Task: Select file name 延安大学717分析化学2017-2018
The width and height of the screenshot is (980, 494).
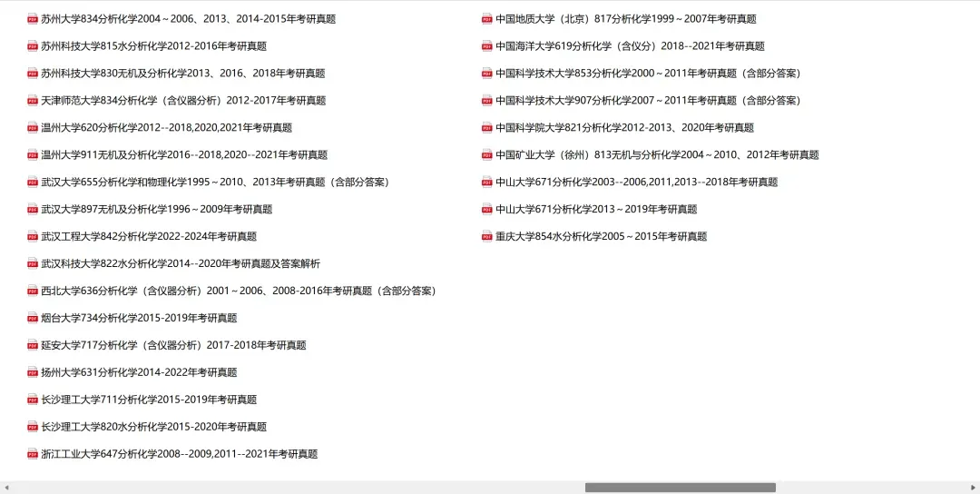Action: (173, 345)
